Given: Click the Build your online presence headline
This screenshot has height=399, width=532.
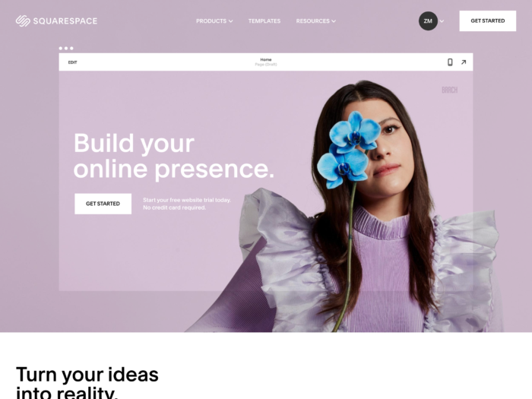Looking at the screenshot, I should (x=174, y=156).
